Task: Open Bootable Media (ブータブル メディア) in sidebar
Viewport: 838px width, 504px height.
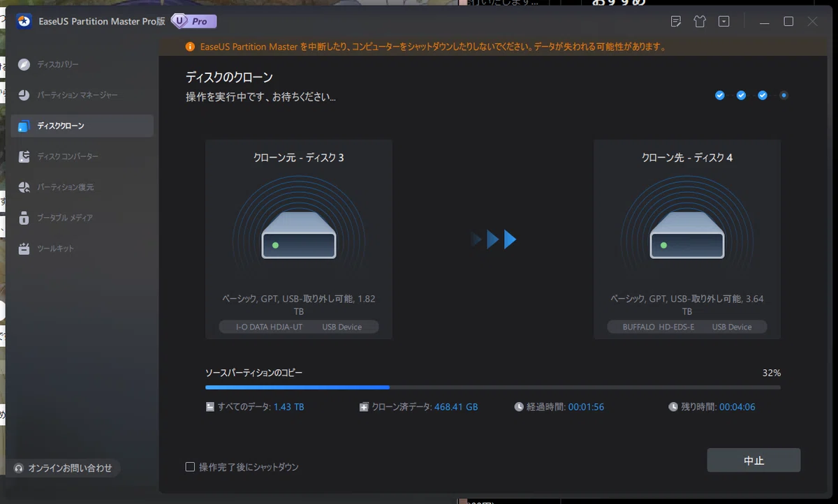Action: coord(82,218)
